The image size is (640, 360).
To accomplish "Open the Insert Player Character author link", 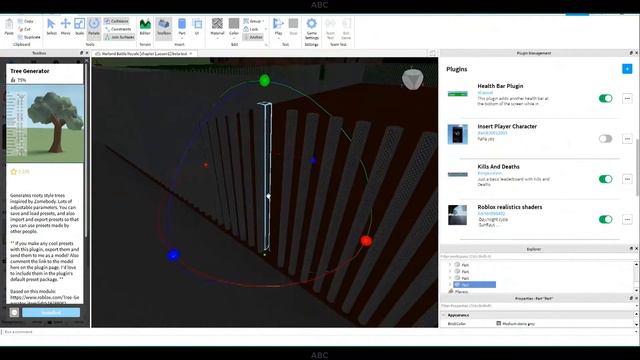I will 492,133.
